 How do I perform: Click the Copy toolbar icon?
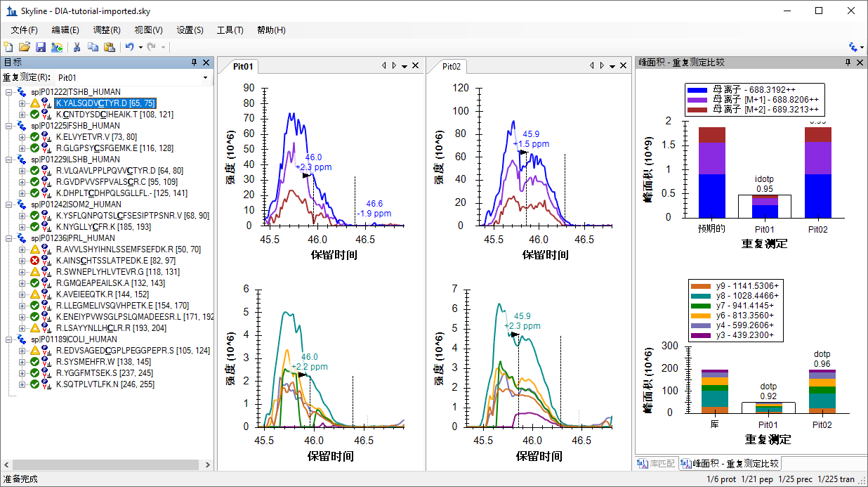[93, 47]
